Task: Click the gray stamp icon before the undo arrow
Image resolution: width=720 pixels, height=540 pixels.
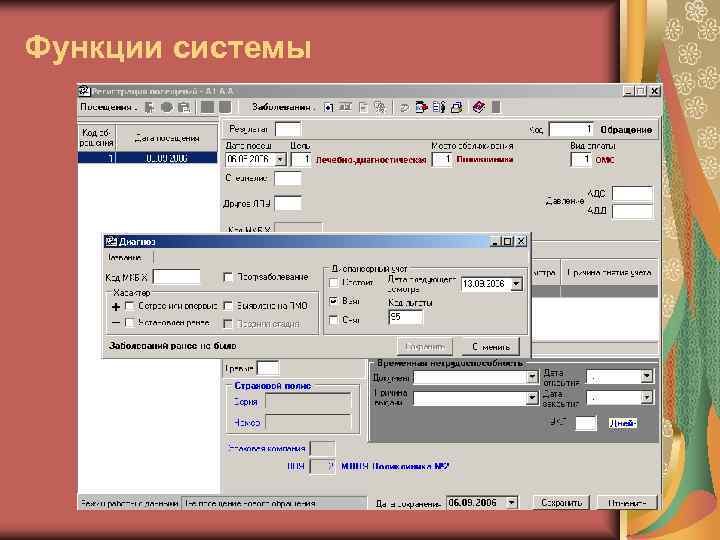Action: (x=380, y=107)
